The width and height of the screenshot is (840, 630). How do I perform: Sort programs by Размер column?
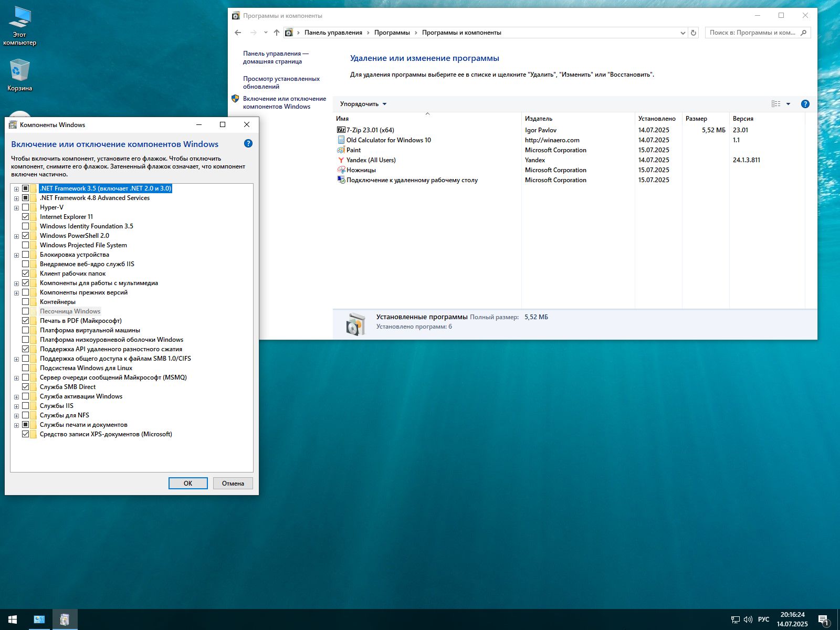(x=706, y=119)
